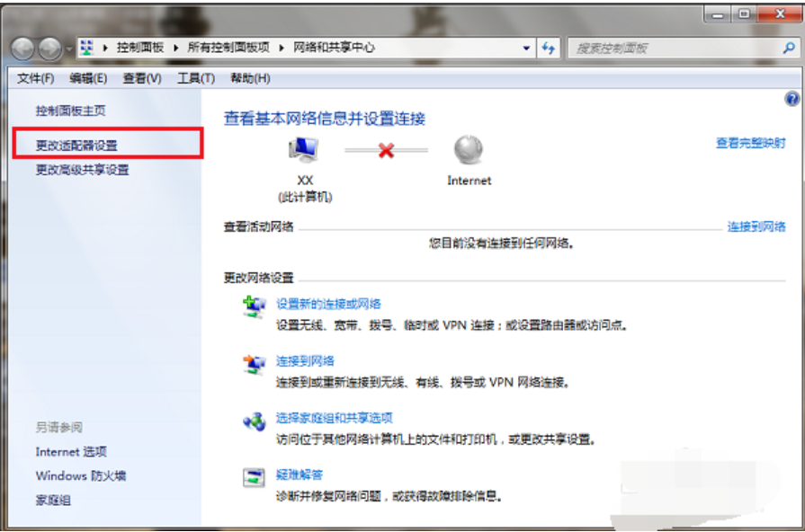Screen dimensions: 805x532
Task: Open Windows 防火墙 from sidebar
Action: tap(80, 475)
